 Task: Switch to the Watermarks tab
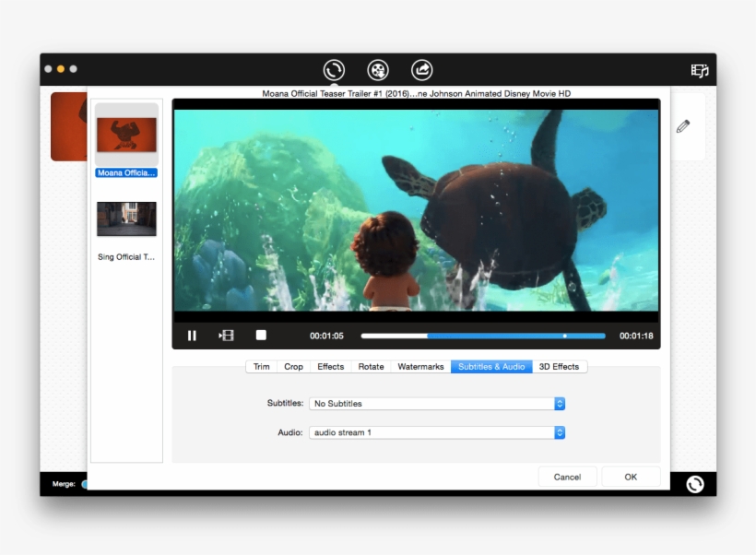click(420, 366)
